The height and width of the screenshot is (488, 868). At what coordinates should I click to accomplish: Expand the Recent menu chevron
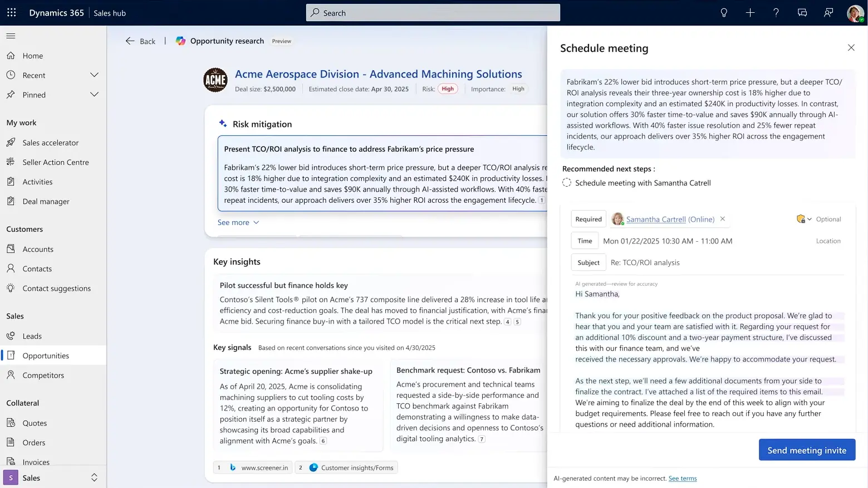[x=94, y=75]
